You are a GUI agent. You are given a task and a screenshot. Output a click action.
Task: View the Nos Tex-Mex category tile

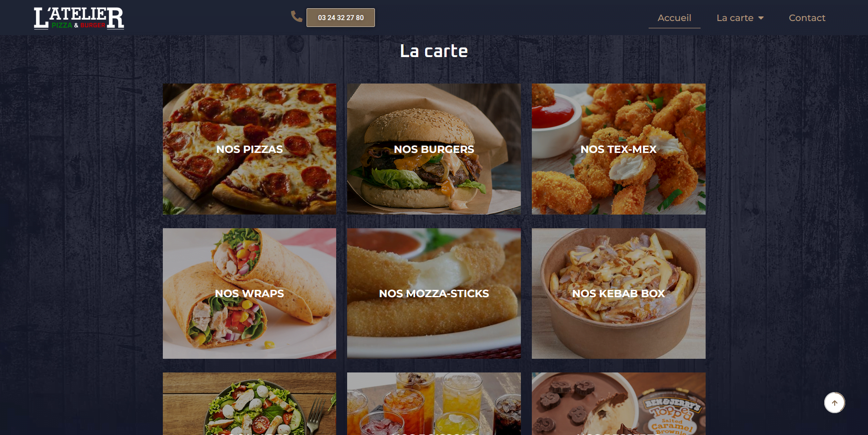(619, 149)
